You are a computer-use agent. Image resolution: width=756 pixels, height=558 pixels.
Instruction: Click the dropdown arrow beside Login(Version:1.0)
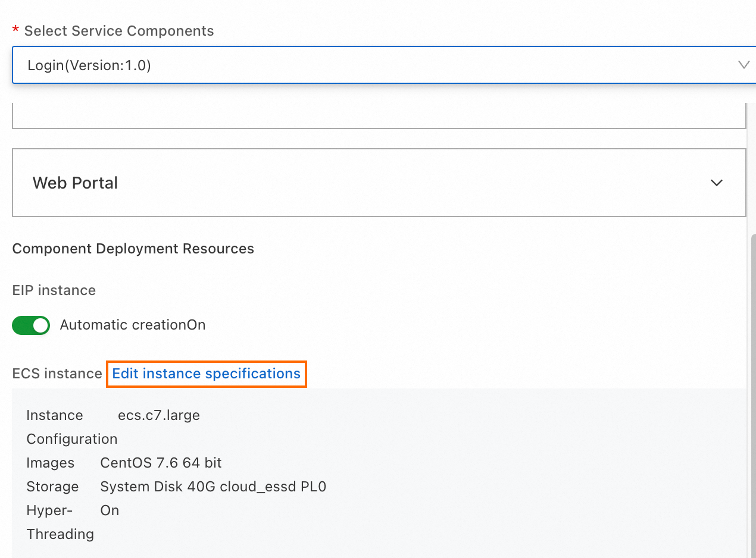(743, 65)
